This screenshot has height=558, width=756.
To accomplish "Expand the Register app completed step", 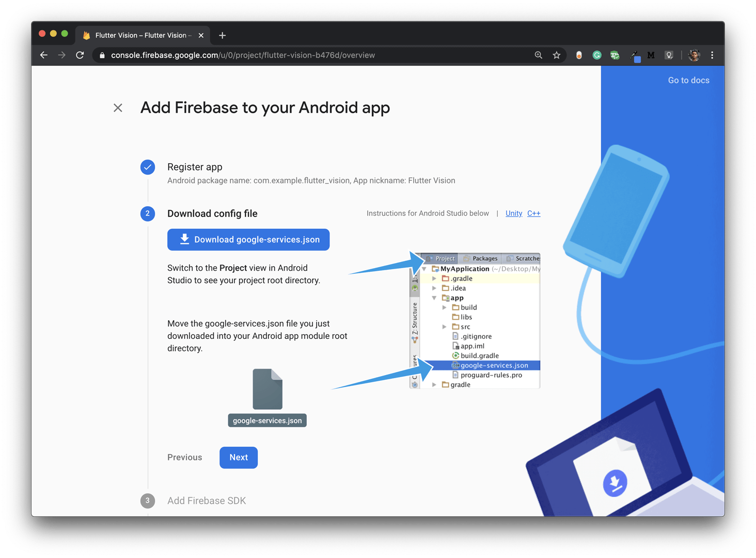I will pyautogui.click(x=195, y=167).
